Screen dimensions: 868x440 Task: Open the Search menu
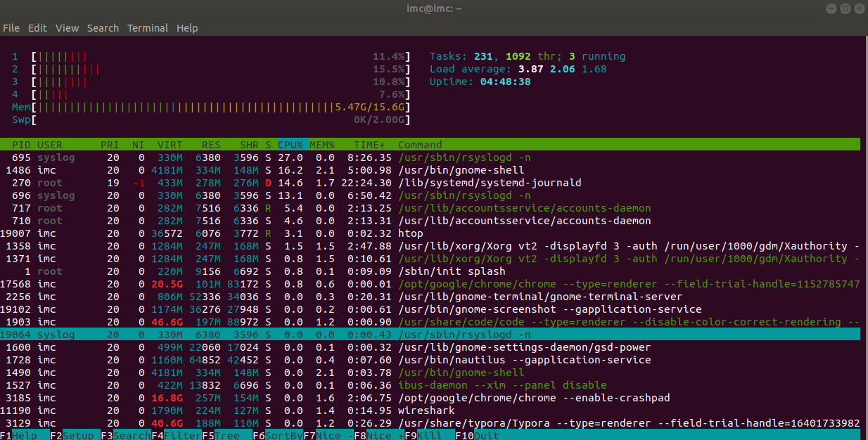(103, 28)
